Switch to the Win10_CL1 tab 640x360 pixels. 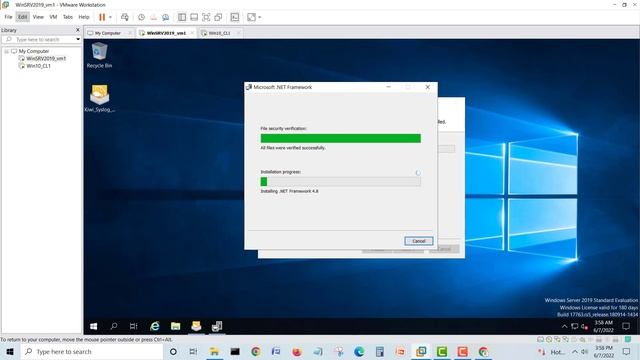pos(219,33)
